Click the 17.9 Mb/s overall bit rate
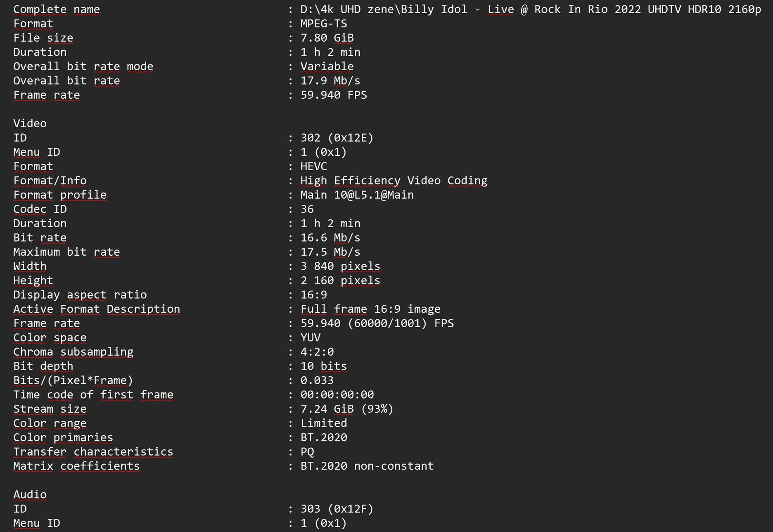 pyautogui.click(x=330, y=81)
